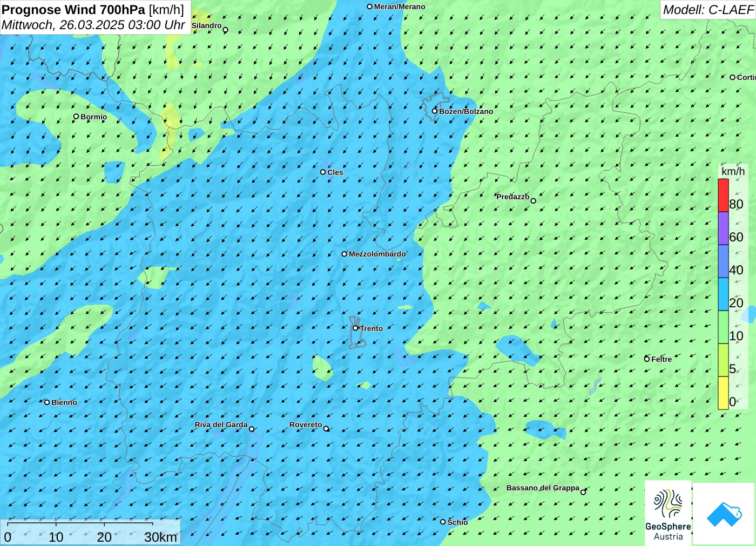Click the 'Riva del Garda' name label

[221, 424]
